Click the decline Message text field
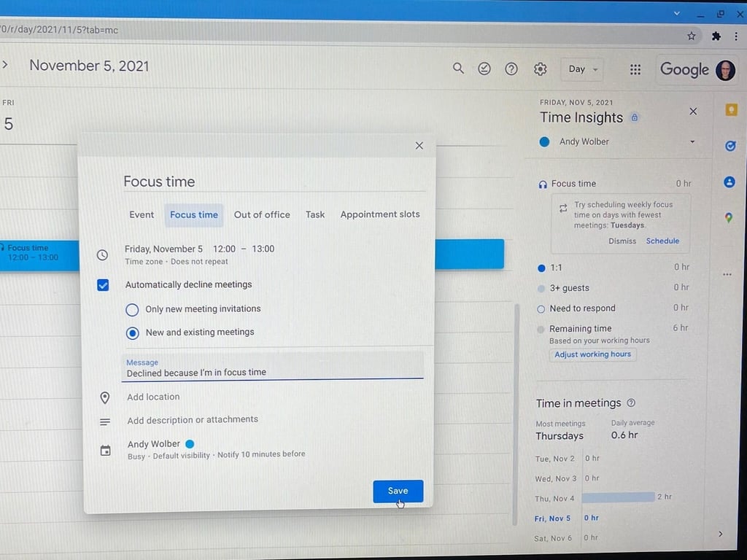Viewport: 747px width, 560px height. [x=273, y=367]
